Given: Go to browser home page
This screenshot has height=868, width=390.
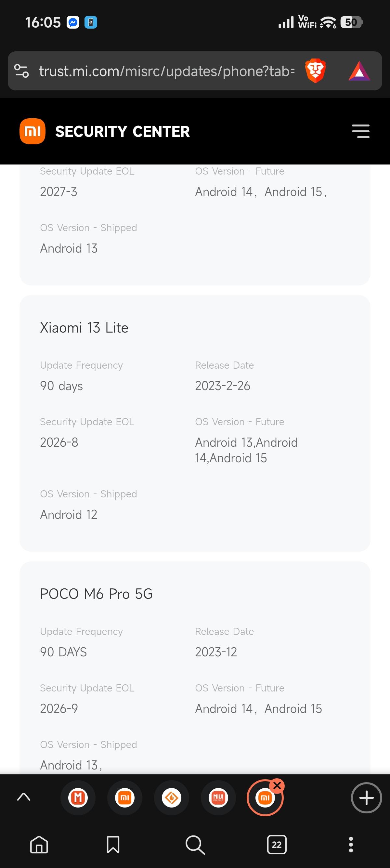Looking at the screenshot, I should 39,844.
